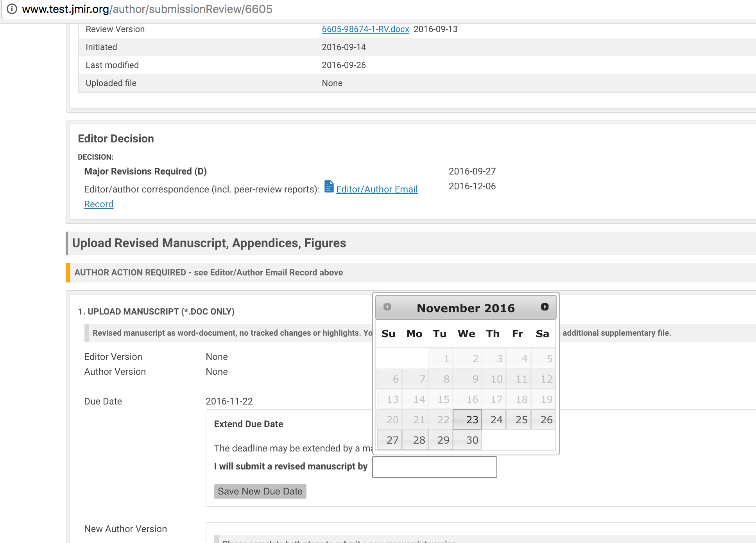
Task: Pick November 24 on the datepicker
Action: (494, 420)
